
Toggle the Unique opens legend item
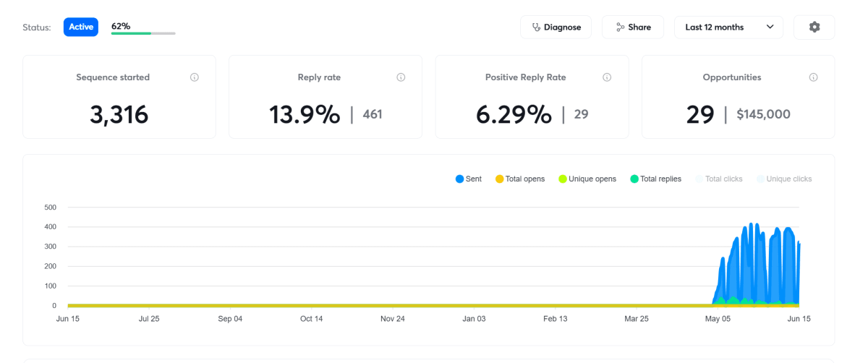(587, 179)
